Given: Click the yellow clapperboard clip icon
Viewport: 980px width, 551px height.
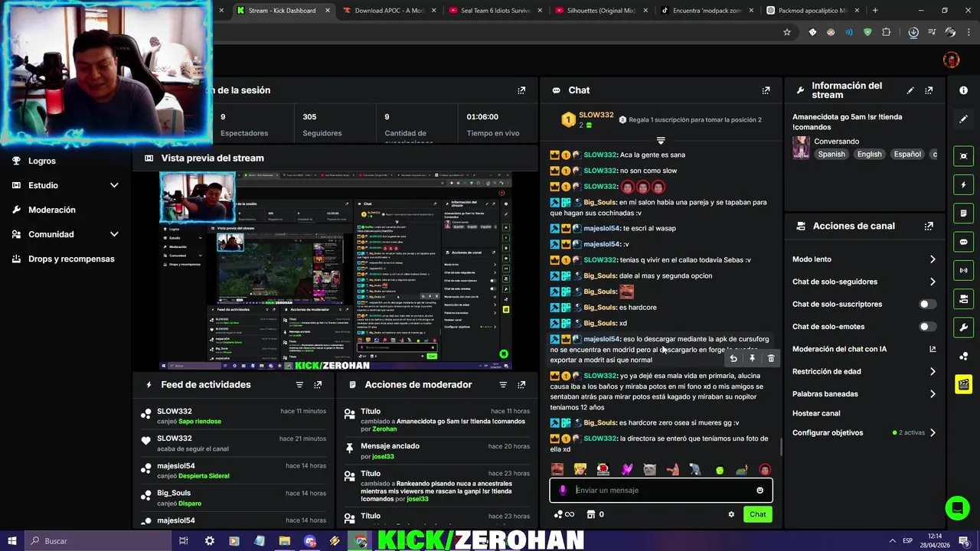Looking at the screenshot, I should coord(963,384).
